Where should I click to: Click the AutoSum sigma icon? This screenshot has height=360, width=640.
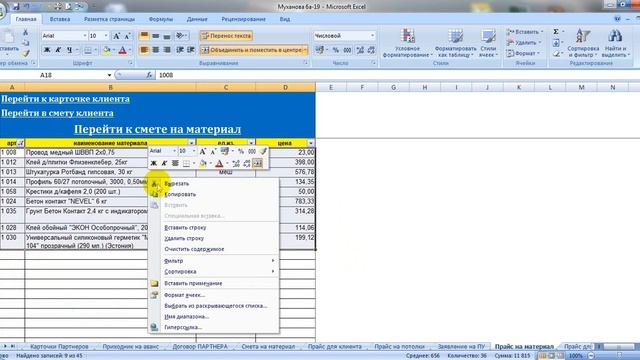(556, 31)
